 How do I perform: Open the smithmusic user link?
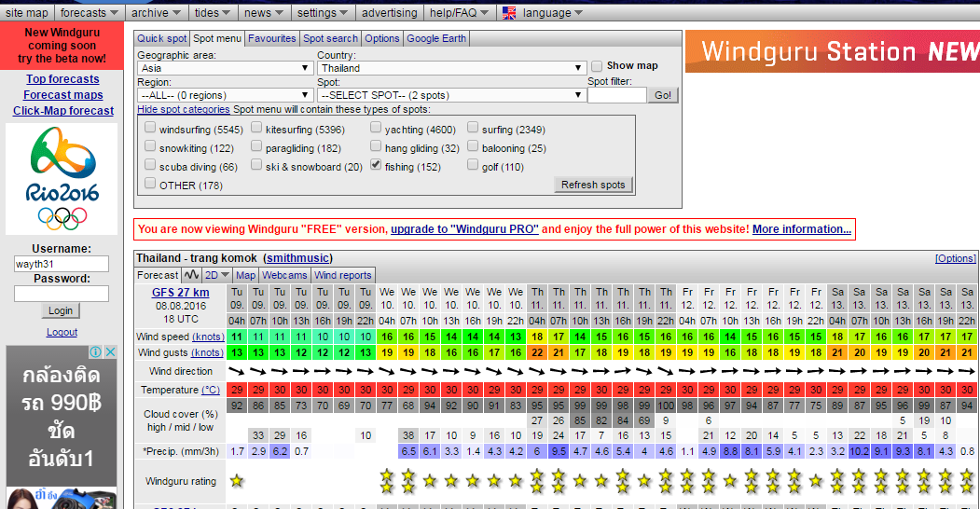[298, 258]
